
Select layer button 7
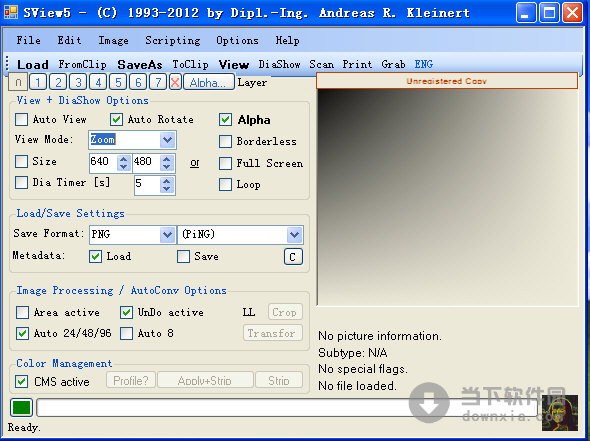(158, 82)
